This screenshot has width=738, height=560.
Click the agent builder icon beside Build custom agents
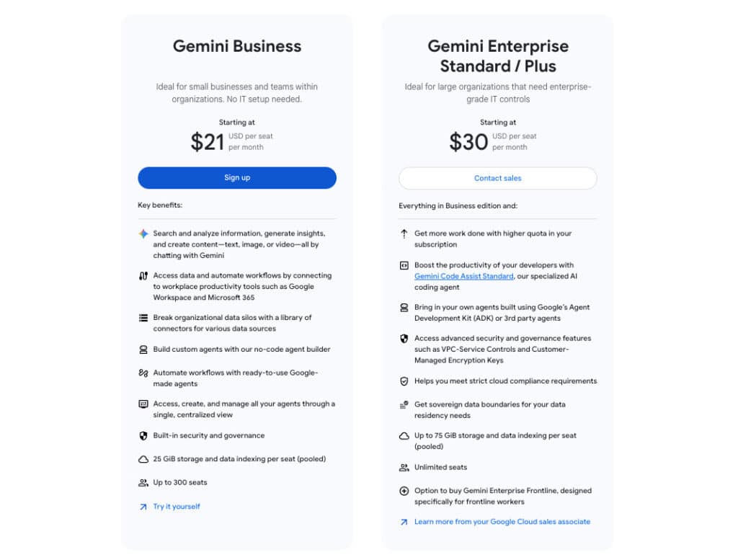[143, 350]
